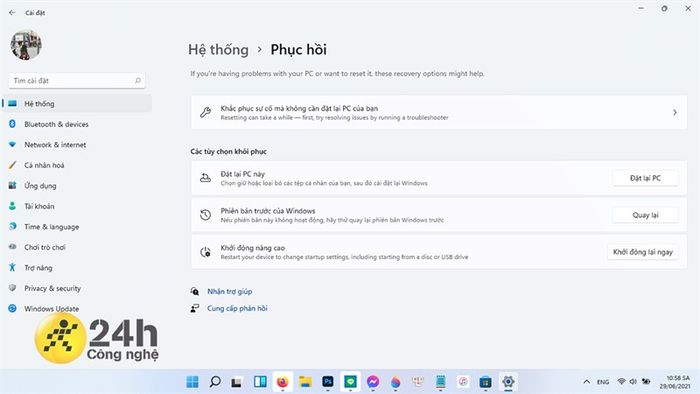Click Hệ thống in the breadcrumb
The width and height of the screenshot is (700, 394).
coord(218,50)
